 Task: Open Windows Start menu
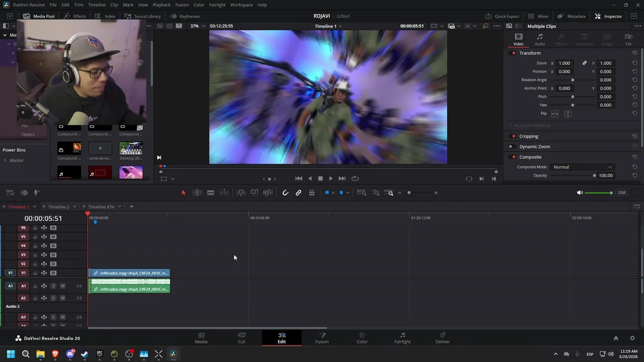click(x=11, y=354)
